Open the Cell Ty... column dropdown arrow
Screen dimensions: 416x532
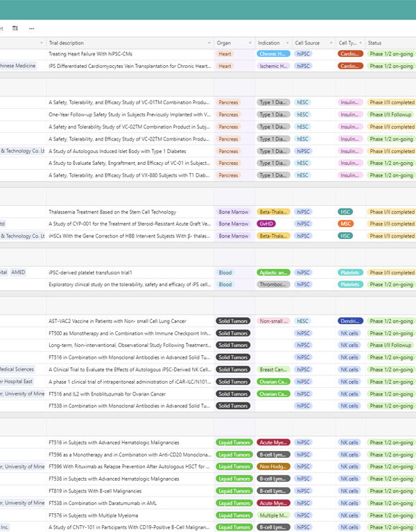coord(361,43)
